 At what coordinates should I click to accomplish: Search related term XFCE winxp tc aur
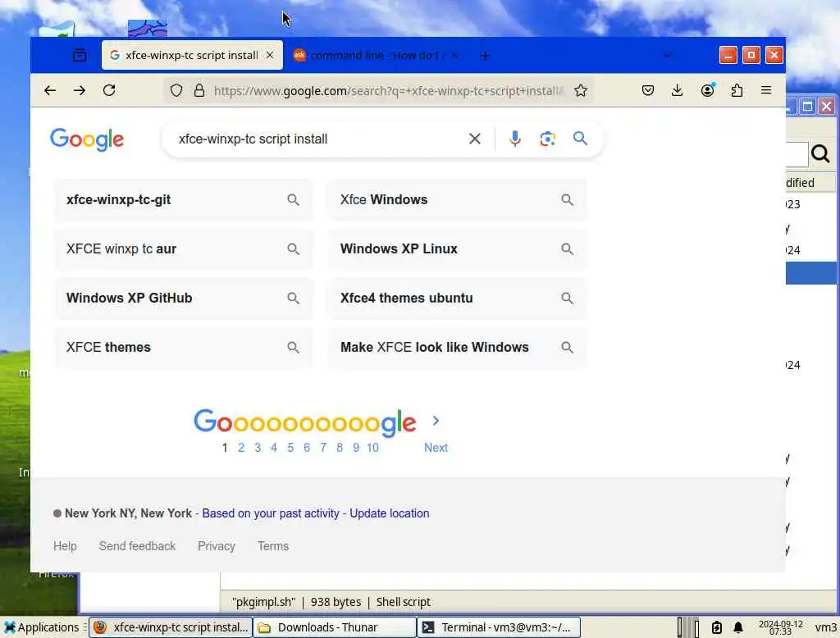tap(183, 249)
